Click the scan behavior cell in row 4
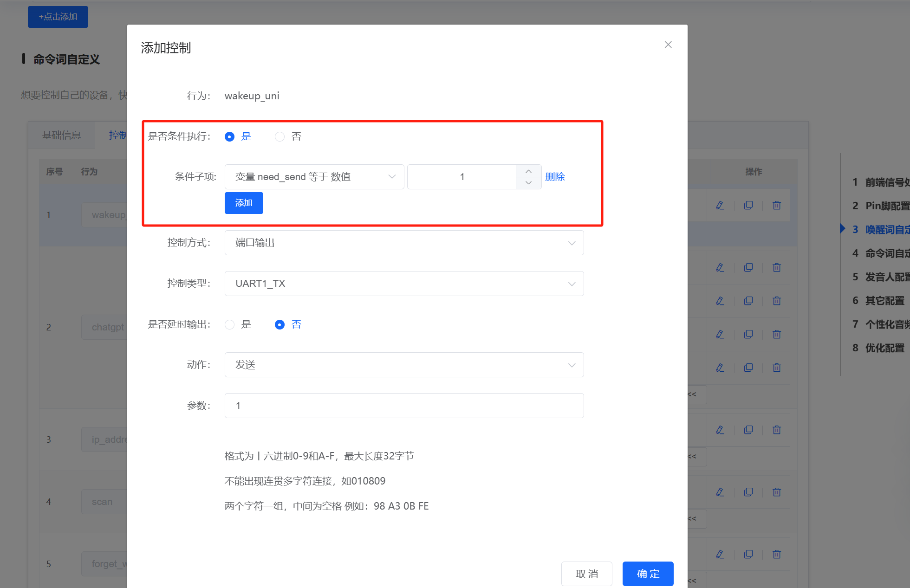This screenshot has height=588, width=910. 105,502
